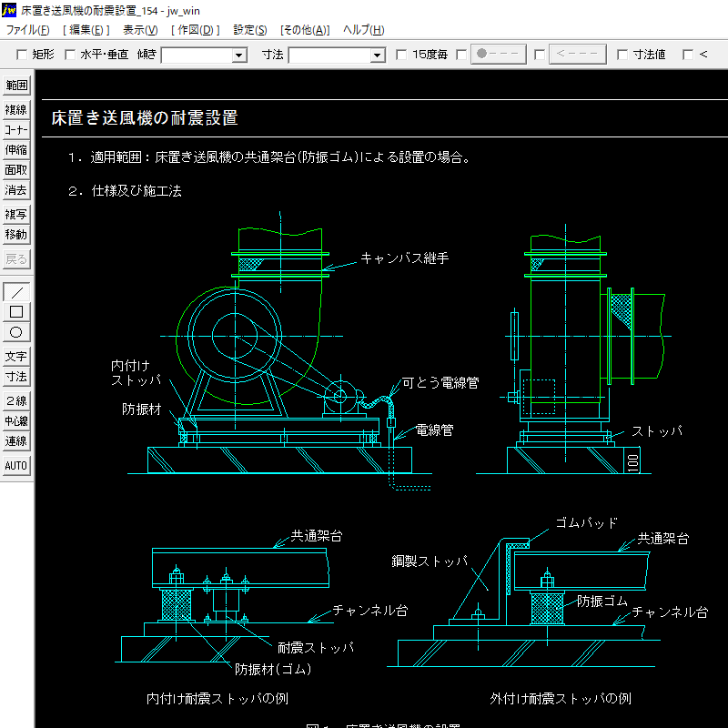Click the ゴムパッド label text
This screenshot has width=728, height=728.
click(x=586, y=522)
